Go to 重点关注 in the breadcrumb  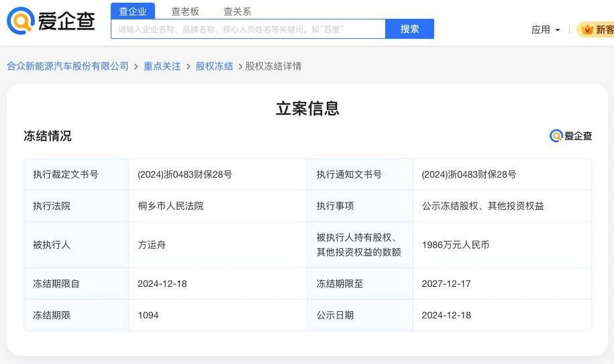pyautogui.click(x=162, y=66)
